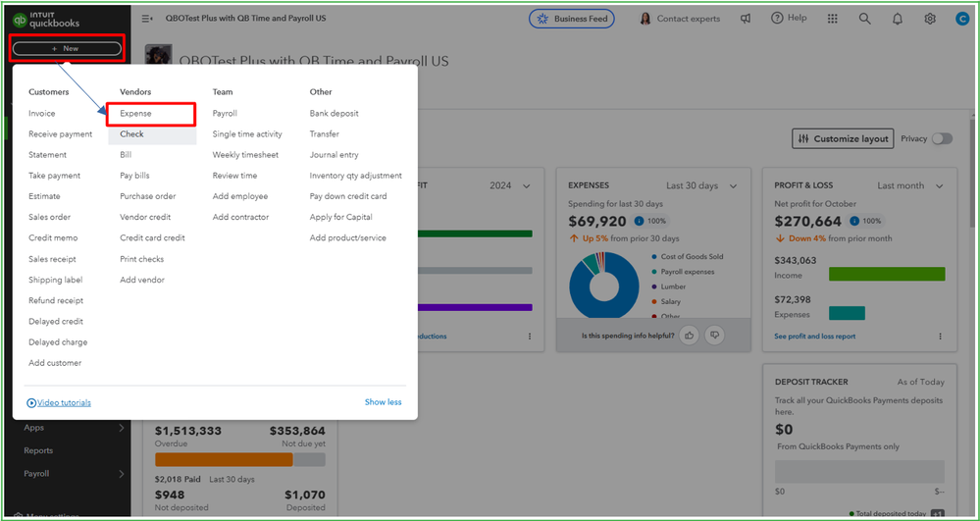Choose Add employee under Team
This screenshot has height=521, width=980.
pyautogui.click(x=240, y=196)
